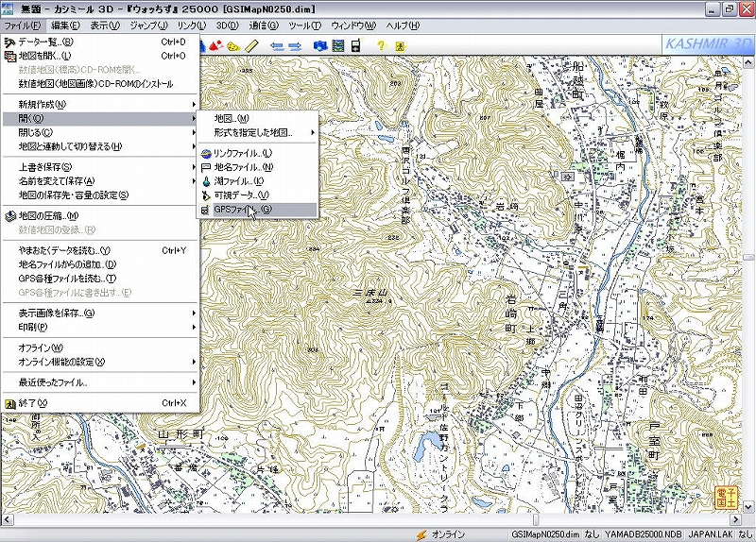756x542 pixels.
Task: Choose 地図を開く with its map icon
Action: (x=100, y=56)
